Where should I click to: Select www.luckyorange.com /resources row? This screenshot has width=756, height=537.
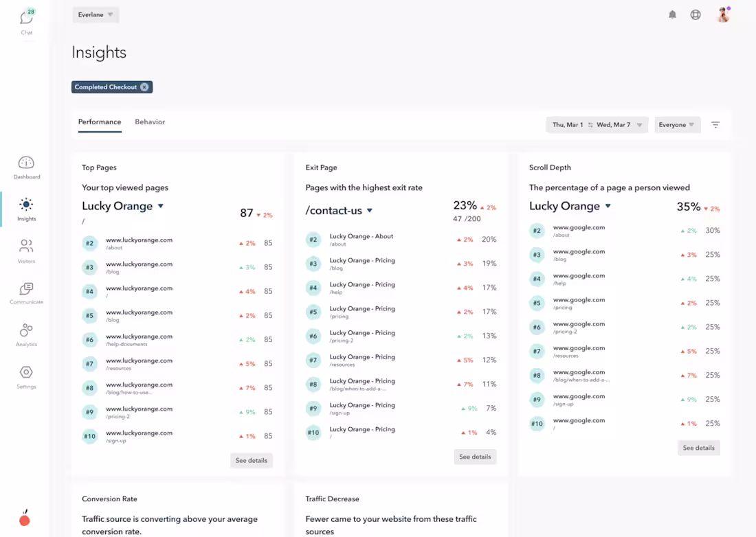click(x=177, y=364)
